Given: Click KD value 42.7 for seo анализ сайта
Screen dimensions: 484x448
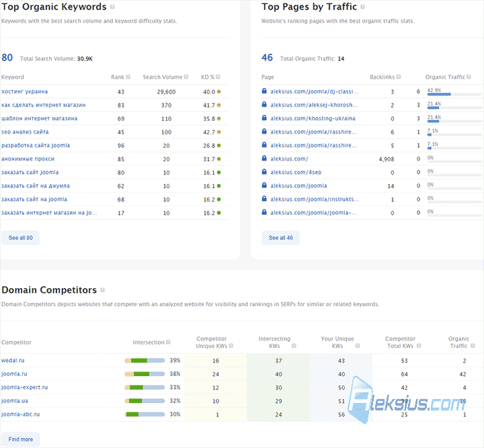Looking at the screenshot, I should coord(209,132).
